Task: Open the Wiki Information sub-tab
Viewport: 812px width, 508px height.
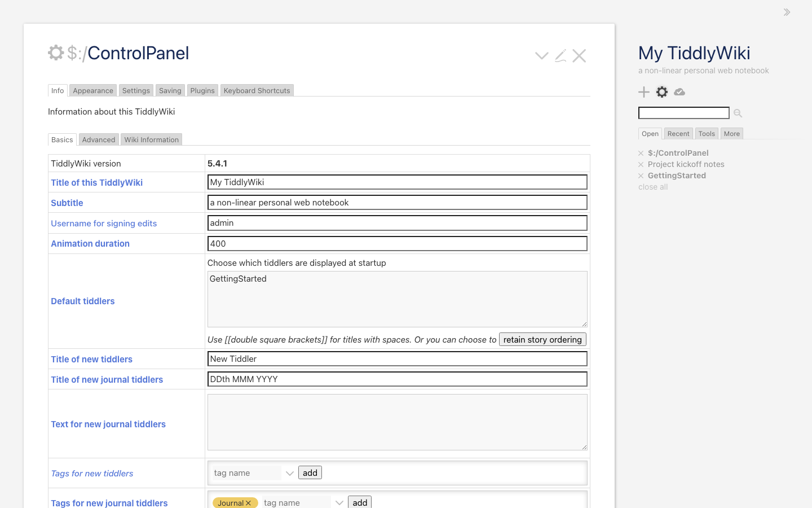Action: coord(152,139)
